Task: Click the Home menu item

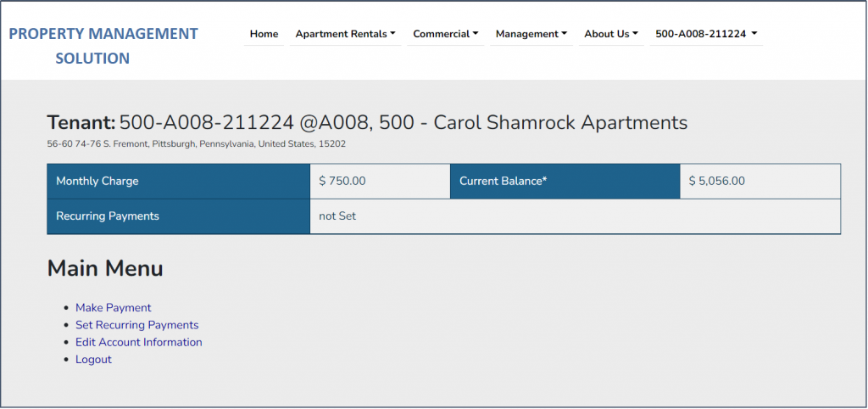Action: [264, 34]
